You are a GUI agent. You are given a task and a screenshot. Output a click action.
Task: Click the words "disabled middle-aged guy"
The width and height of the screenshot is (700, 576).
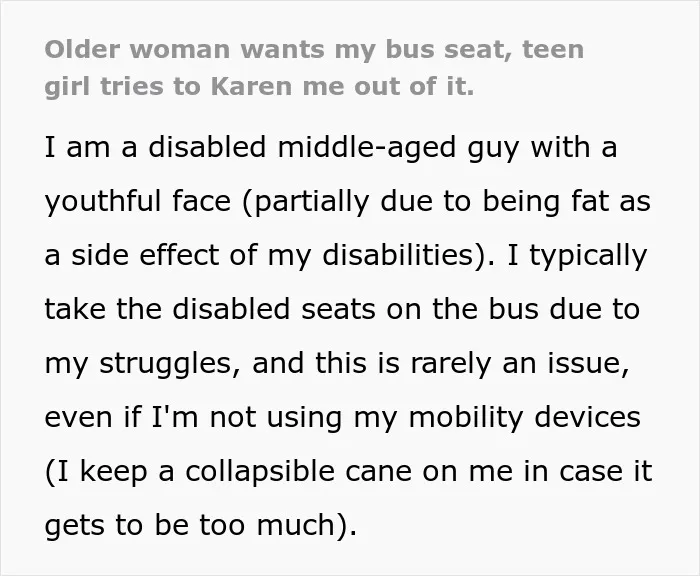coord(333,148)
